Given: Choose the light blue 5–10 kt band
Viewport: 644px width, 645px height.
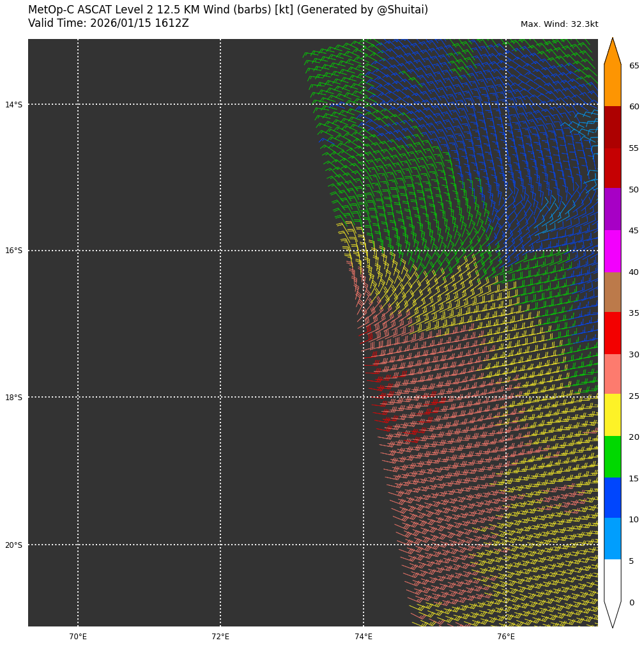Looking at the screenshot, I should coord(612,539).
